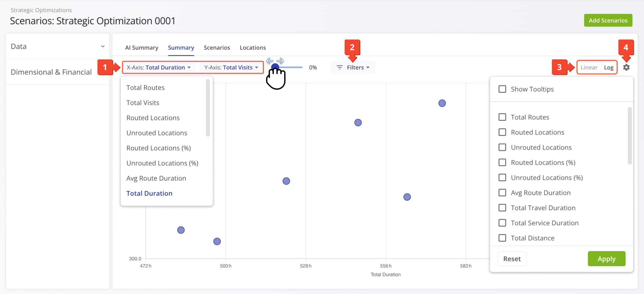Enable the Routed Locations (%) checkbox
The width and height of the screenshot is (644, 294).
coord(502,162)
